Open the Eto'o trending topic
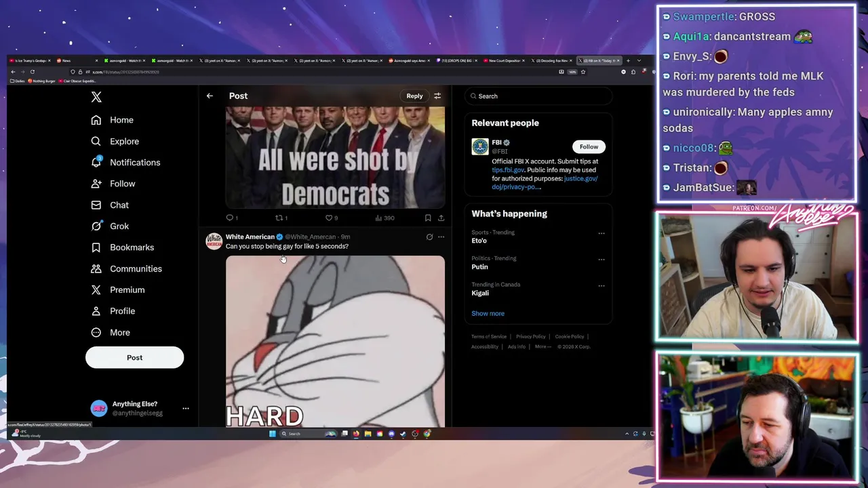 point(479,241)
